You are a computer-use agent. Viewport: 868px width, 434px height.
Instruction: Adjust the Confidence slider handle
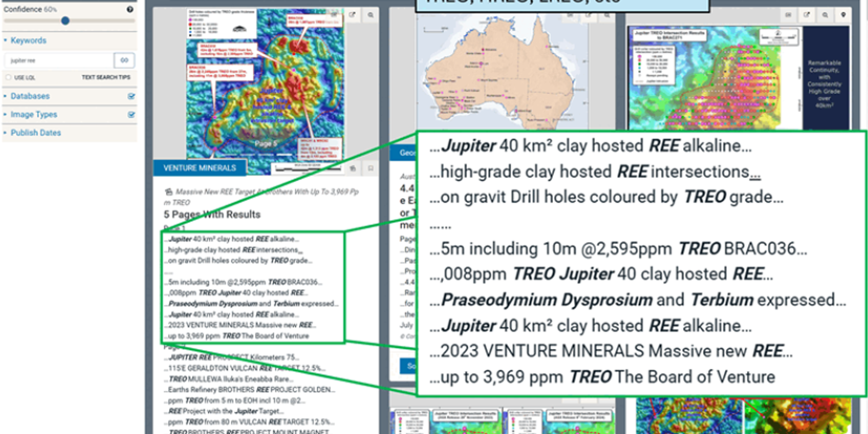65,21
